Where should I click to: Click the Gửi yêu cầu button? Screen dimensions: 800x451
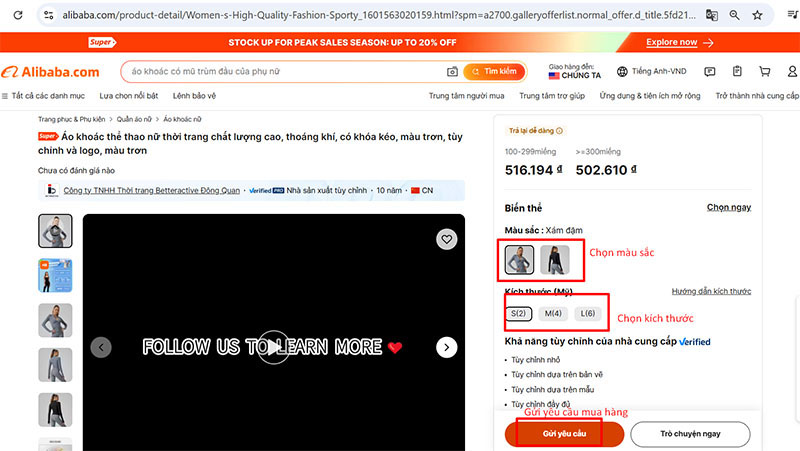pos(564,434)
